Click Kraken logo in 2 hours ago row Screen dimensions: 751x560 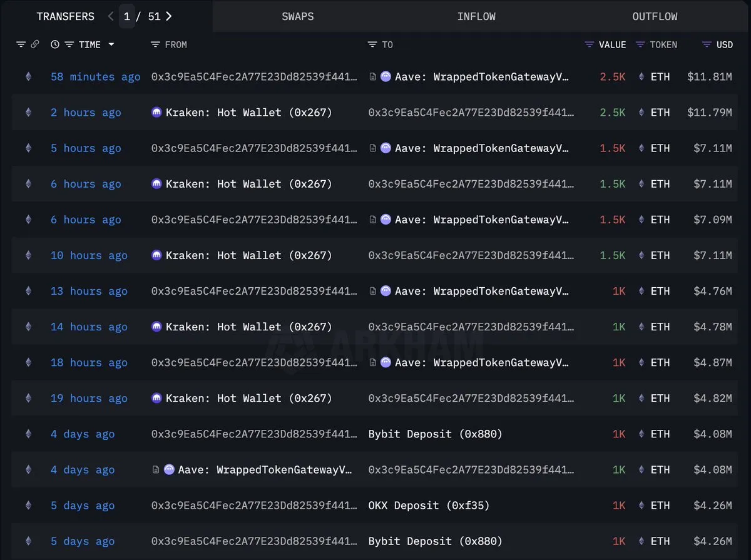pos(156,113)
